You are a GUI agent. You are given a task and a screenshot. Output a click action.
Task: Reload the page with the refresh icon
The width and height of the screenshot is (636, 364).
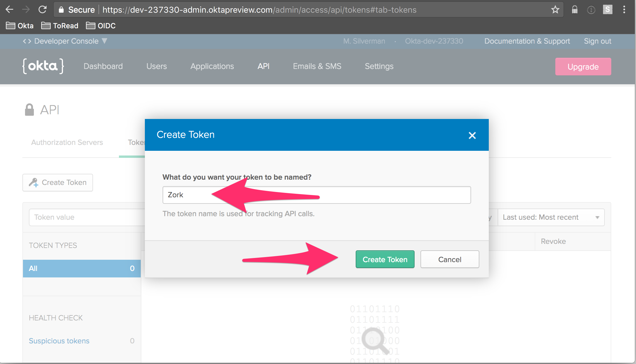[43, 10]
